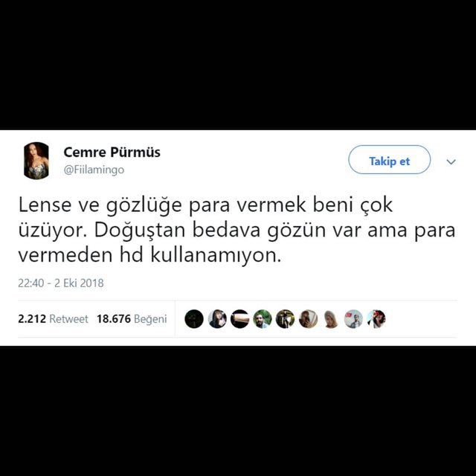Click the word Beğeni beside 18.676
This screenshot has height=476, width=476.
click(x=150, y=319)
